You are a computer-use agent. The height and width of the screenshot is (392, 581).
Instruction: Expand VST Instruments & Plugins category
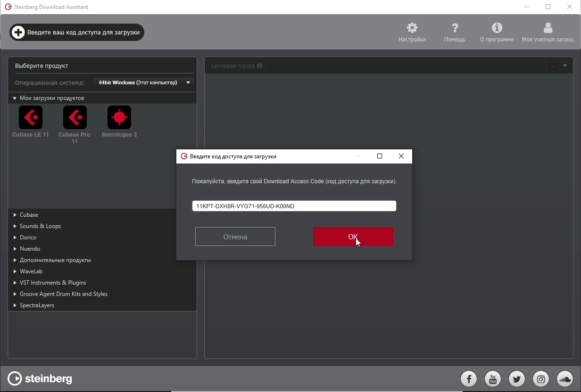tap(15, 283)
